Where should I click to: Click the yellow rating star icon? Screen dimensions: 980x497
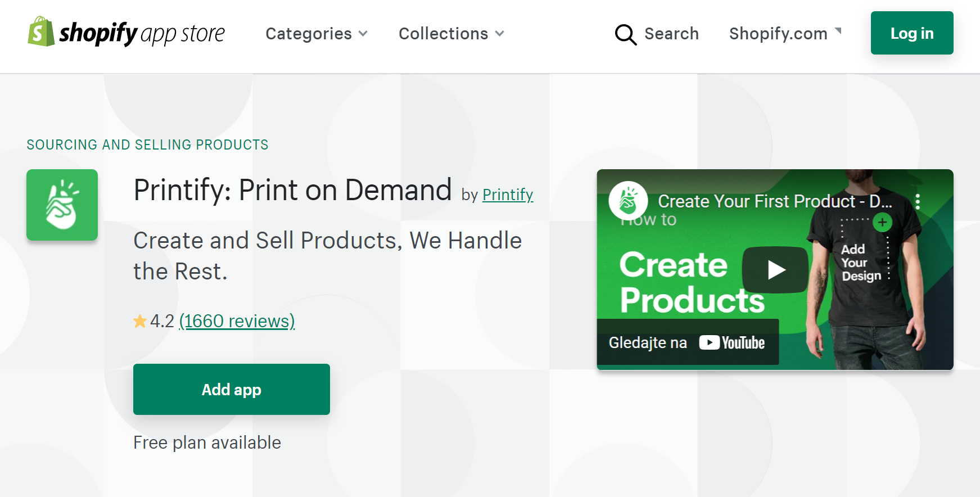coord(139,321)
